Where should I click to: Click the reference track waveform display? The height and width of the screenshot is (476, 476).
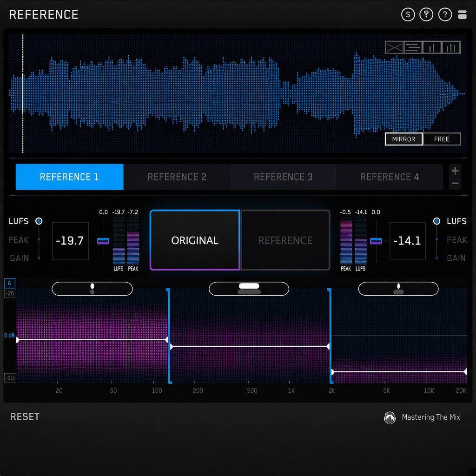(238, 94)
